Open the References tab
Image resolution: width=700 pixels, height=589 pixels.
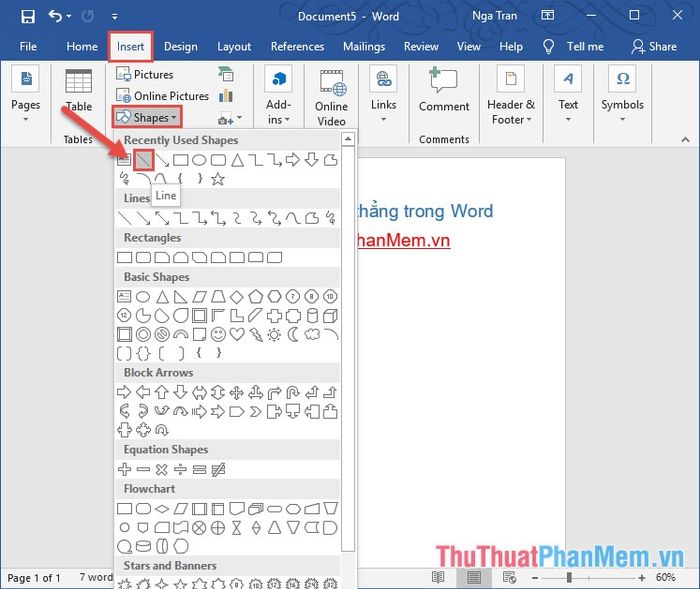click(297, 46)
